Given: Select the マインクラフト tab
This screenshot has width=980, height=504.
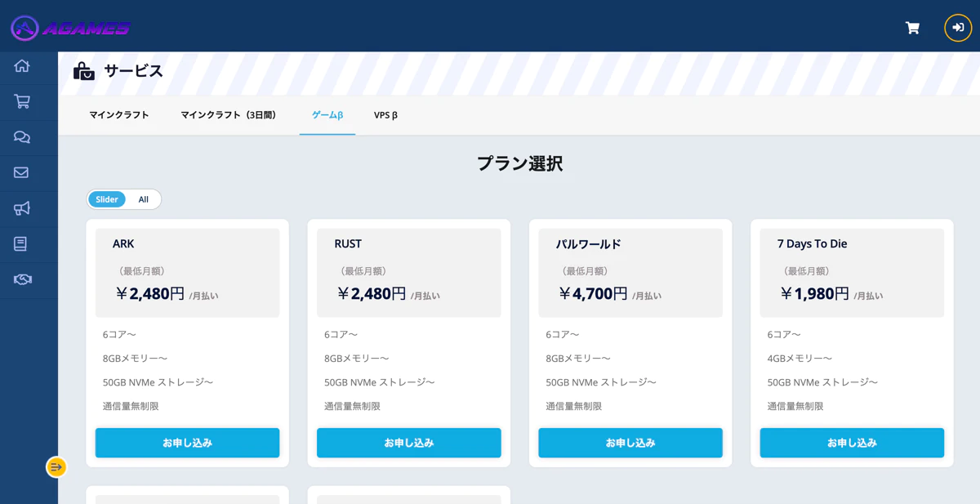Looking at the screenshot, I should click(119, 115).
